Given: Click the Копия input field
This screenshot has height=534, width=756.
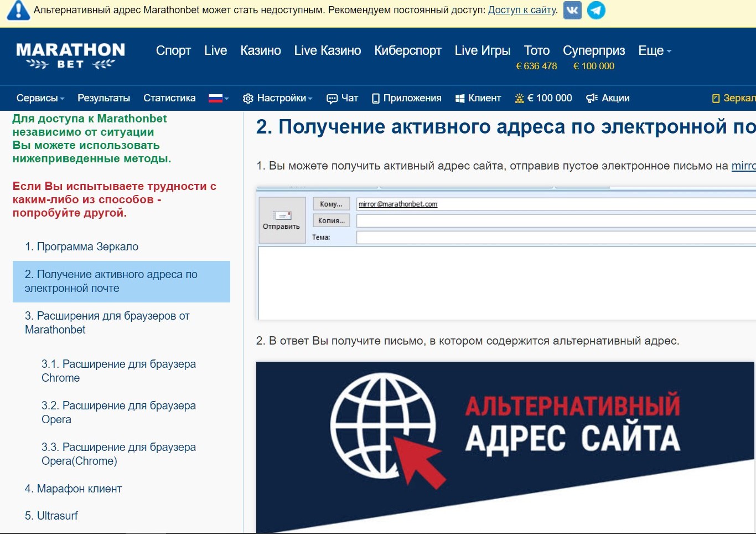Looking at the screenshot, I should tap(556, 221).
